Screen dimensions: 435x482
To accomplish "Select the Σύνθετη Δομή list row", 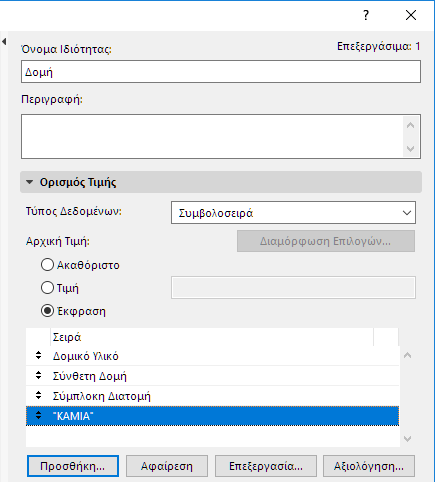I will (212, 376).
